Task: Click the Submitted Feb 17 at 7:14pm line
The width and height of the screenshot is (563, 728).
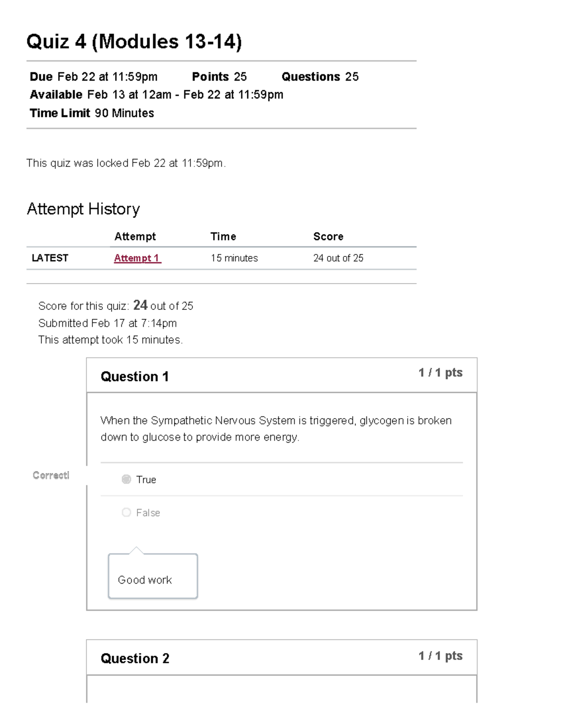Action: [107, 323]
